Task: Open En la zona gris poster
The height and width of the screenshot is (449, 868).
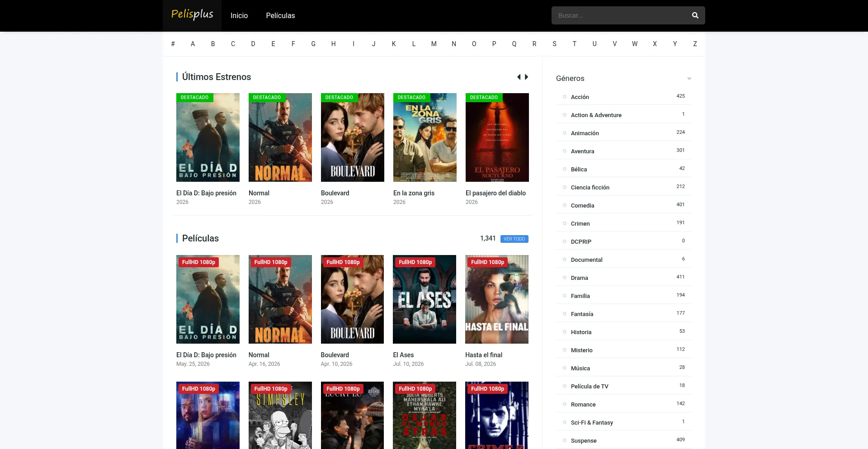Action: pyautogui.click(x=425, y=137)
